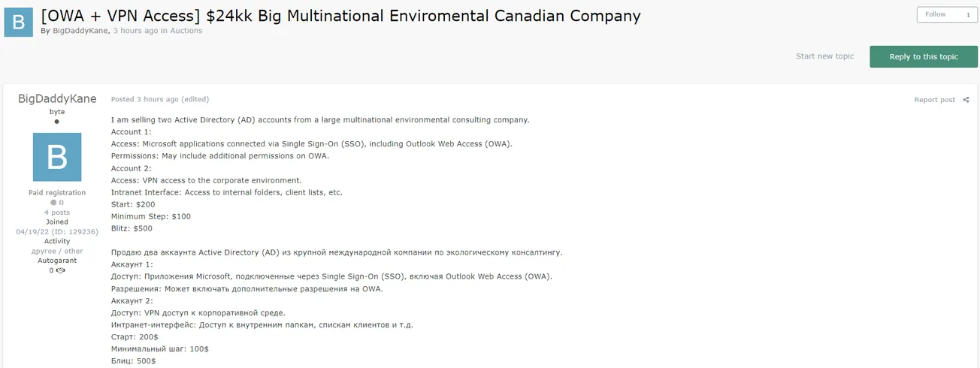Click the follower count number
Viewport: 980px width, 368px height.
pos(968,14)
